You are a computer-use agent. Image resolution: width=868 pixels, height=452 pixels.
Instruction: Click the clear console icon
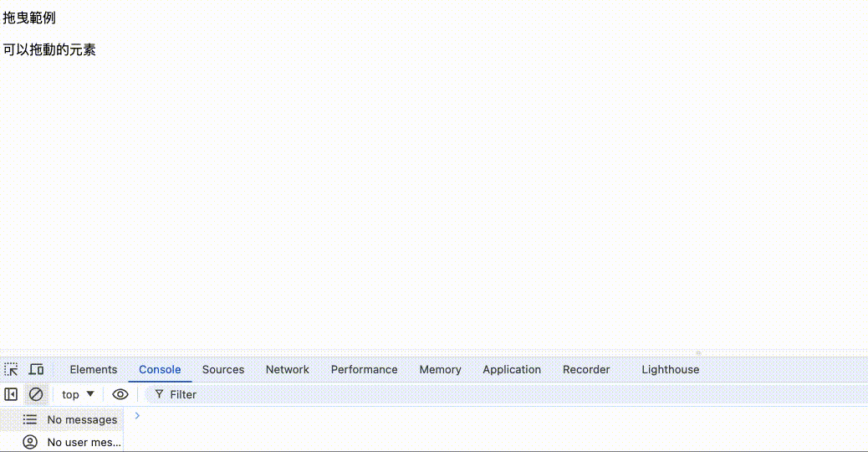click(x=36, y=394)
